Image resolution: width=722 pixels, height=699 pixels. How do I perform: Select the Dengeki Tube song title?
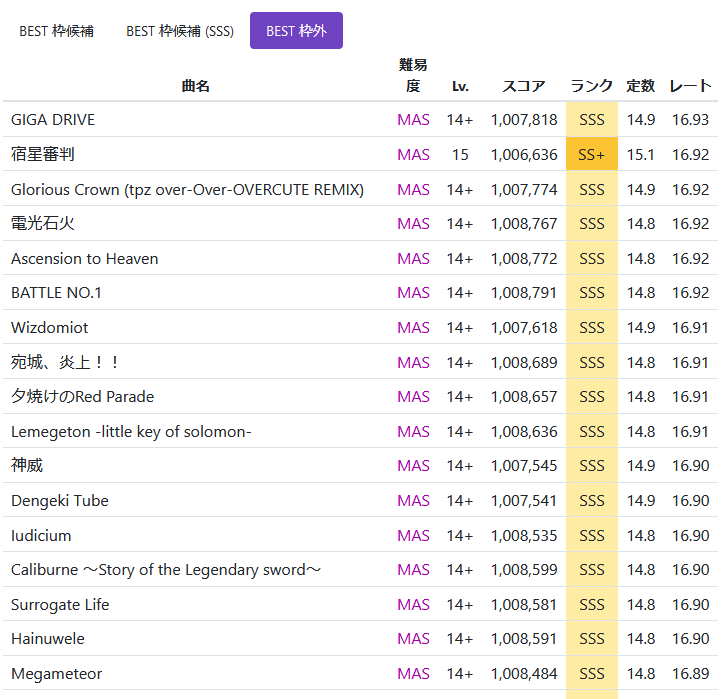click(60, 501)
